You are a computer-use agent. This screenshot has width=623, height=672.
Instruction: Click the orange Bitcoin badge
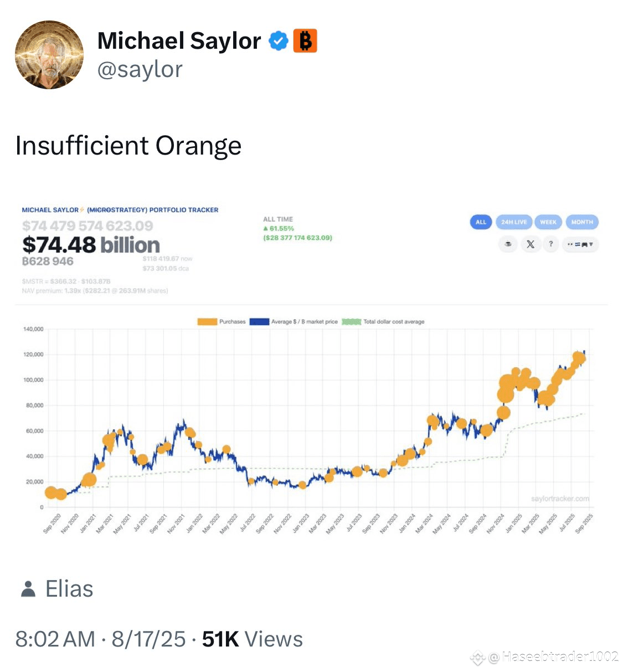coord(305,41)
